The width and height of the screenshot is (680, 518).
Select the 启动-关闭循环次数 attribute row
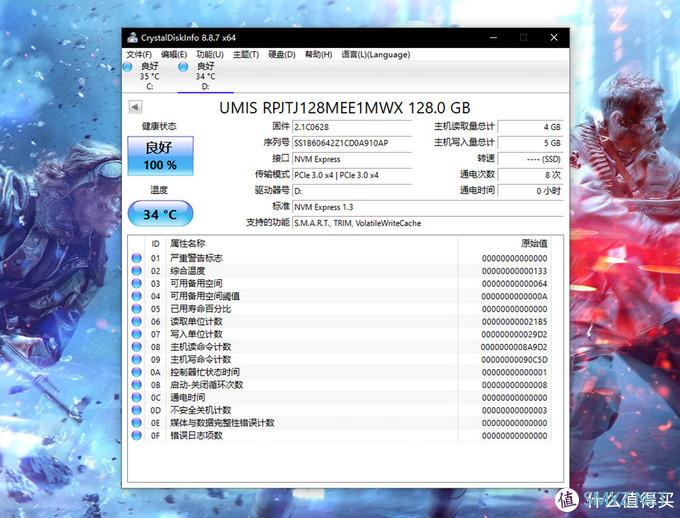pyautogui.click(x=340, y=385)
